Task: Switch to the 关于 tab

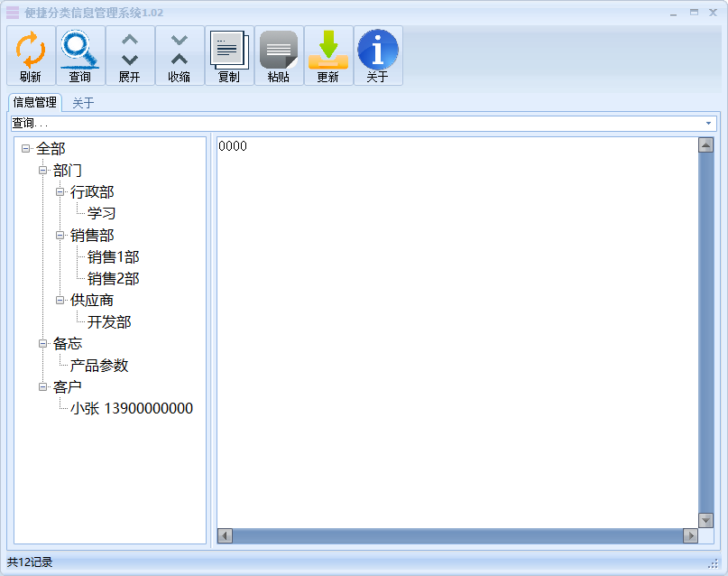Action: point(83,103)
